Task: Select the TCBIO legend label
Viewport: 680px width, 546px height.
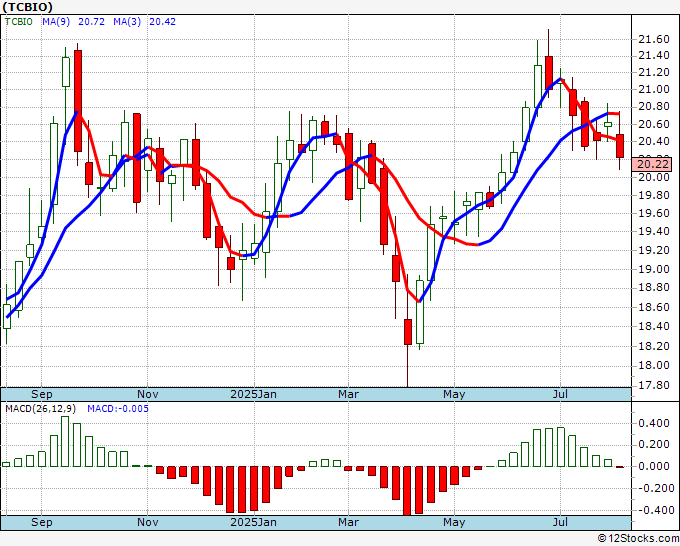Action: tap(18, 21)
